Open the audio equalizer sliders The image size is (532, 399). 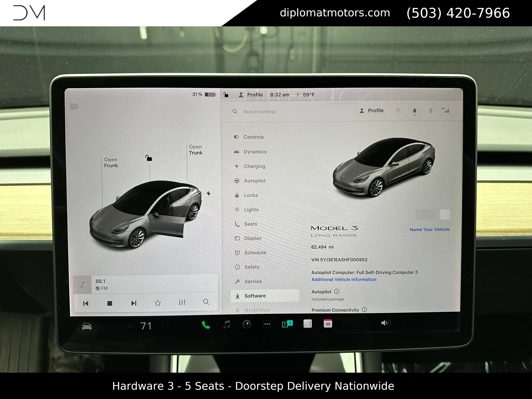click(182, 303)
